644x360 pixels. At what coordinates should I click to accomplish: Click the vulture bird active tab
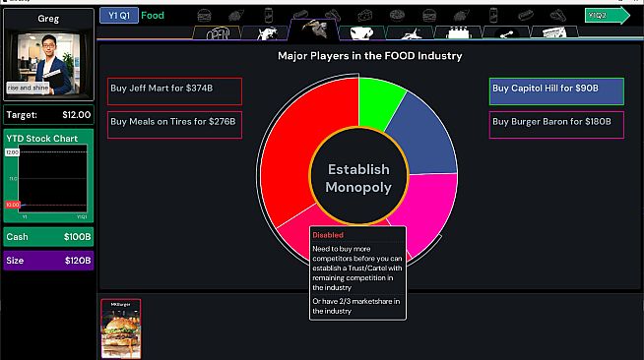tap(314, 30)
